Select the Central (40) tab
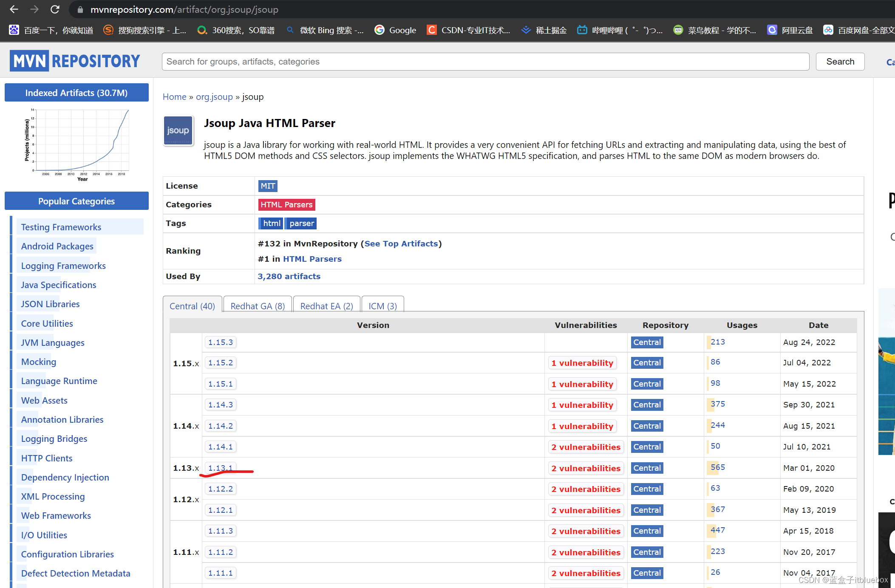The image size is (895, 588). tap(192, 306)
